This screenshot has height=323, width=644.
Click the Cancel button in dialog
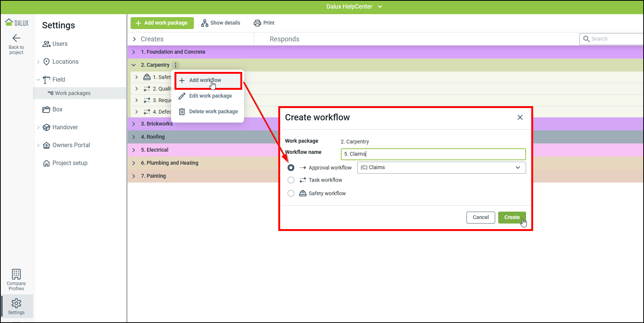(x=480, y=218)
